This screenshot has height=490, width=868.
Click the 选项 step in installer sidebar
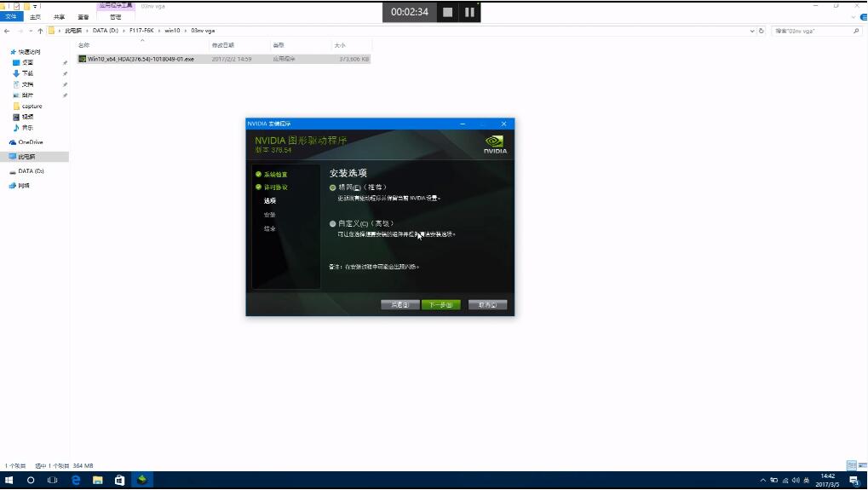coord(269,201)
